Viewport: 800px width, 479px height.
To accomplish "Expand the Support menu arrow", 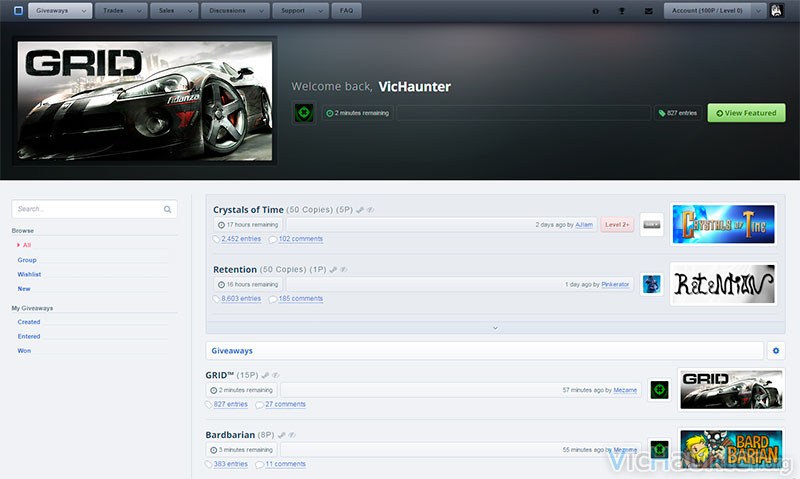I will click(x=320, y=11).
